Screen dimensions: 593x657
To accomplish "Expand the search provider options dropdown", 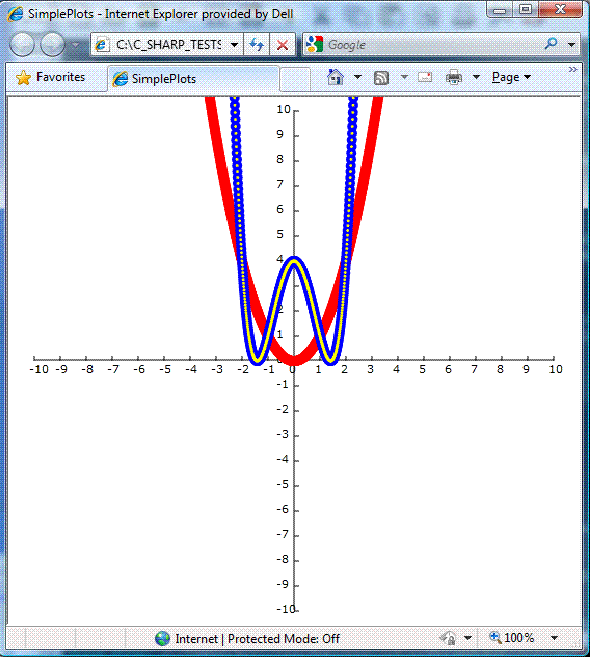I will [x=571, y=44].
